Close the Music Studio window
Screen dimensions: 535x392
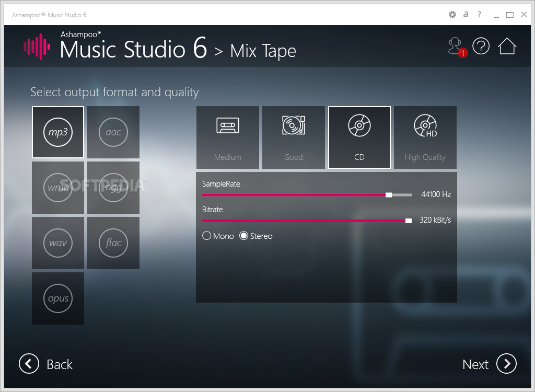pos(524,14)
